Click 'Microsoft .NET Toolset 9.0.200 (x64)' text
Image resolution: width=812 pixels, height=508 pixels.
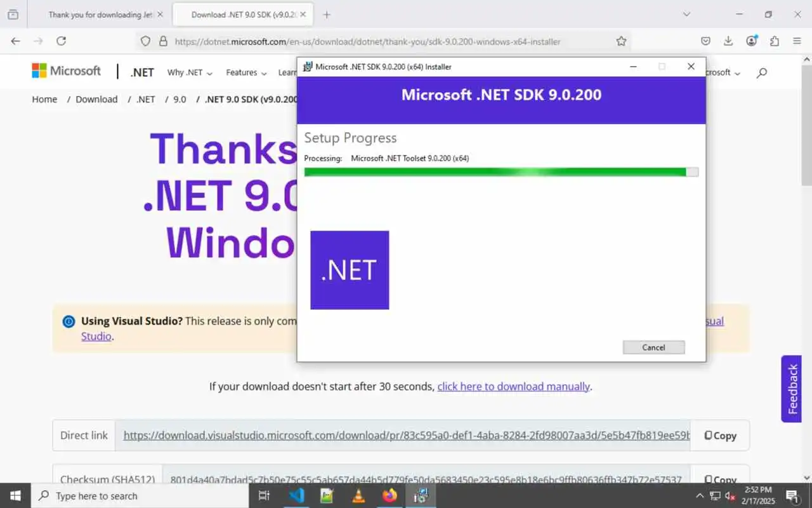pyautogui.click(x=410, y=158)
